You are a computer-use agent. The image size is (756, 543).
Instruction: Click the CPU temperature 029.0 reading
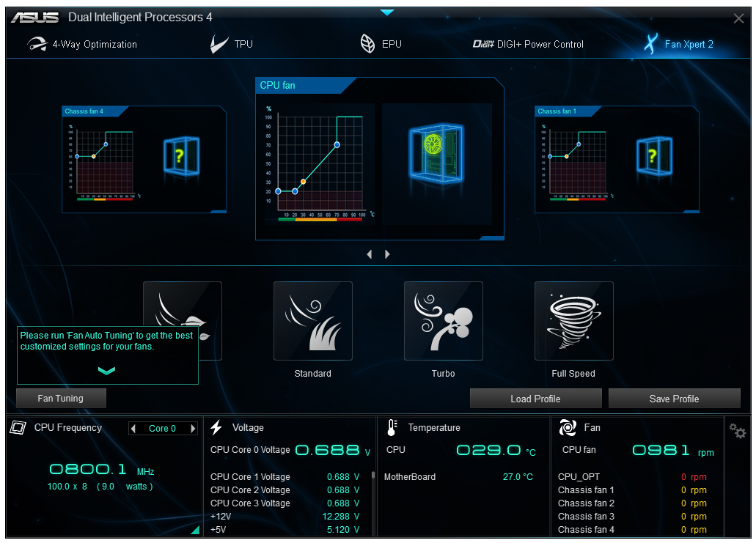[x=488, y=450]
